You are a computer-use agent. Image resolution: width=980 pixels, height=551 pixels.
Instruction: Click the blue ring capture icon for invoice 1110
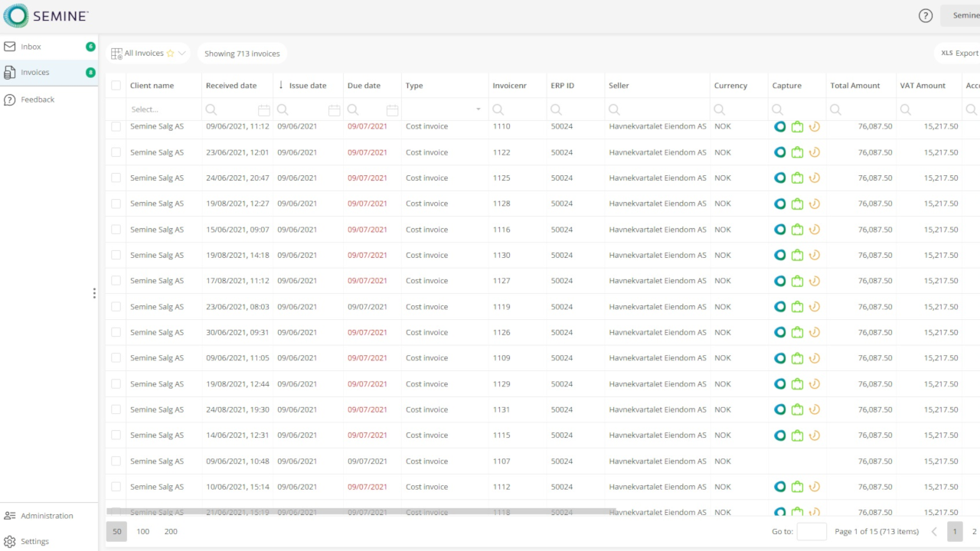[x=780, y=126]
